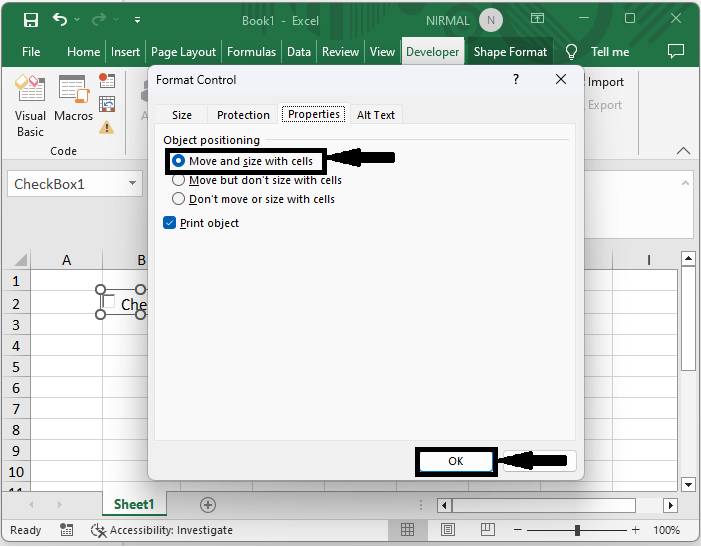Open the Visual Basic editor
Screen dimensions: 701x547
click(x=30, y=106)
